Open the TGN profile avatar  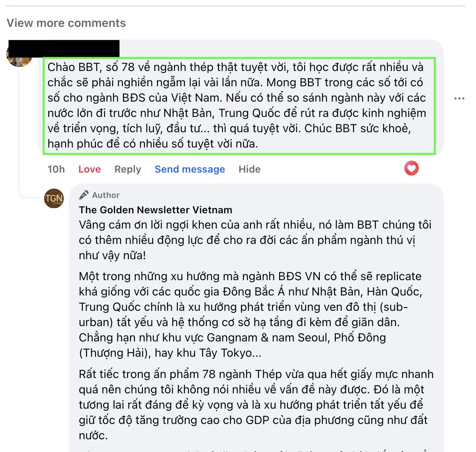tap(54, 198)
